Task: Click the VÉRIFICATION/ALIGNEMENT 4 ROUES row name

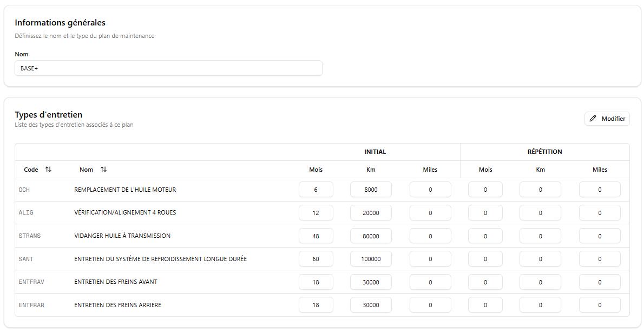Action: 125,212
